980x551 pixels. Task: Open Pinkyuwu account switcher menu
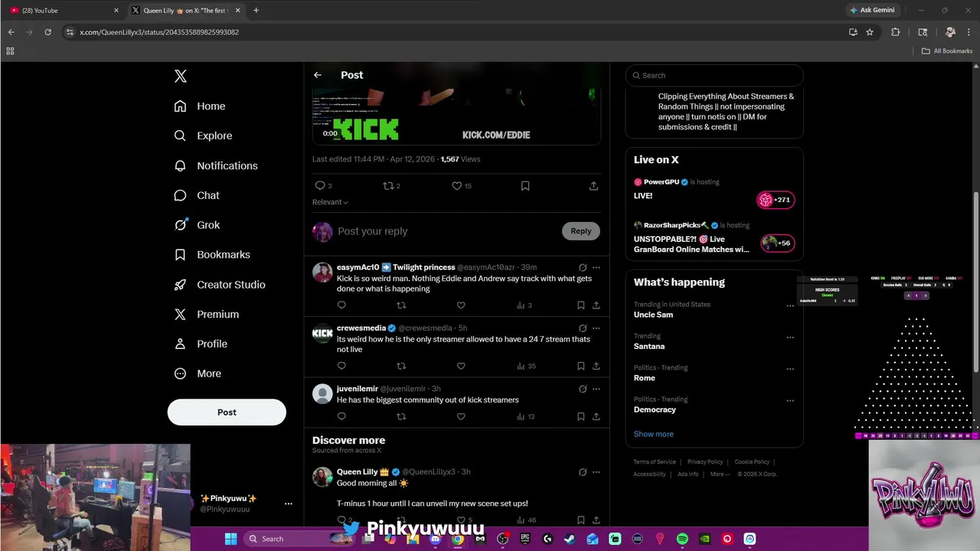[288, 504]
